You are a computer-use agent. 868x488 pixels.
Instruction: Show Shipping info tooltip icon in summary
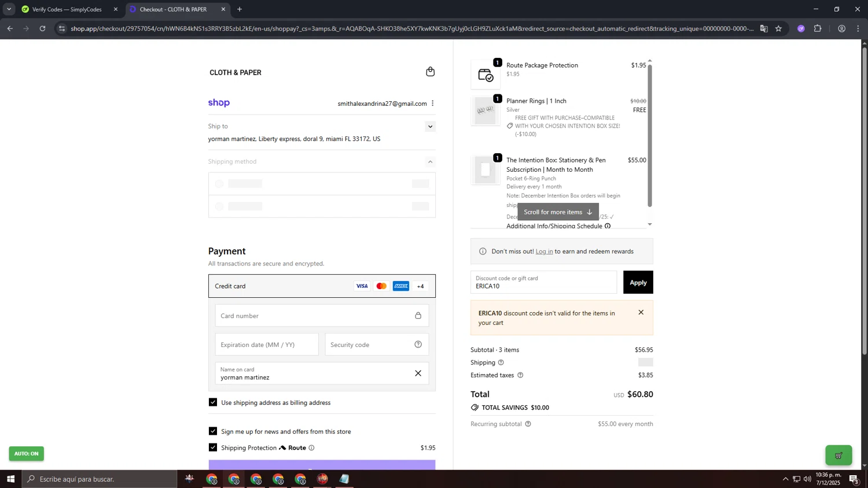pos(501,363)
